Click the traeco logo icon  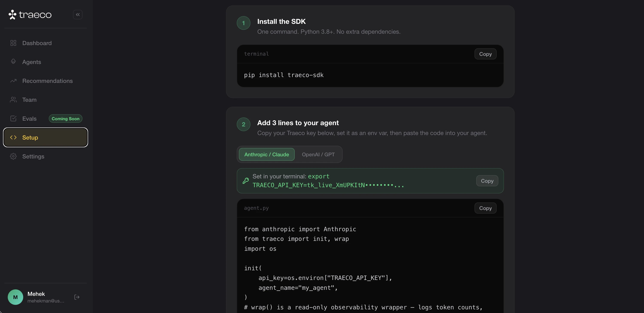[x=12, y=15]
